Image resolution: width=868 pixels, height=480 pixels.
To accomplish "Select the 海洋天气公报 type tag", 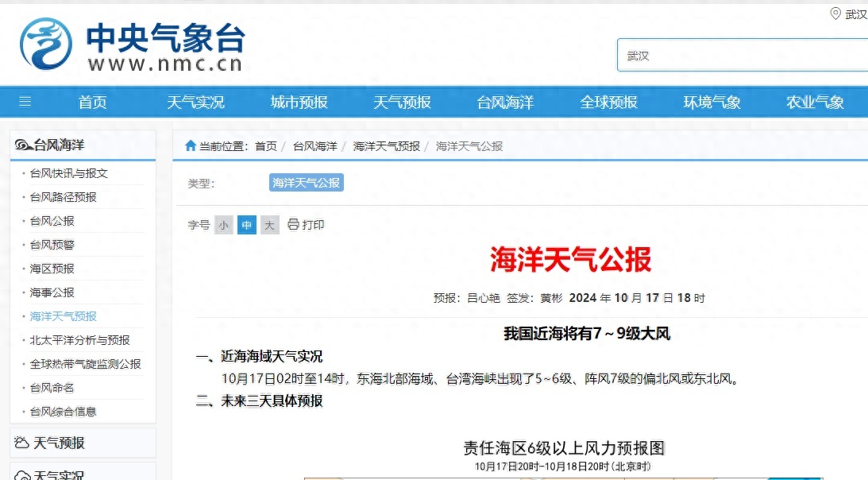I will tap(306, 182).
